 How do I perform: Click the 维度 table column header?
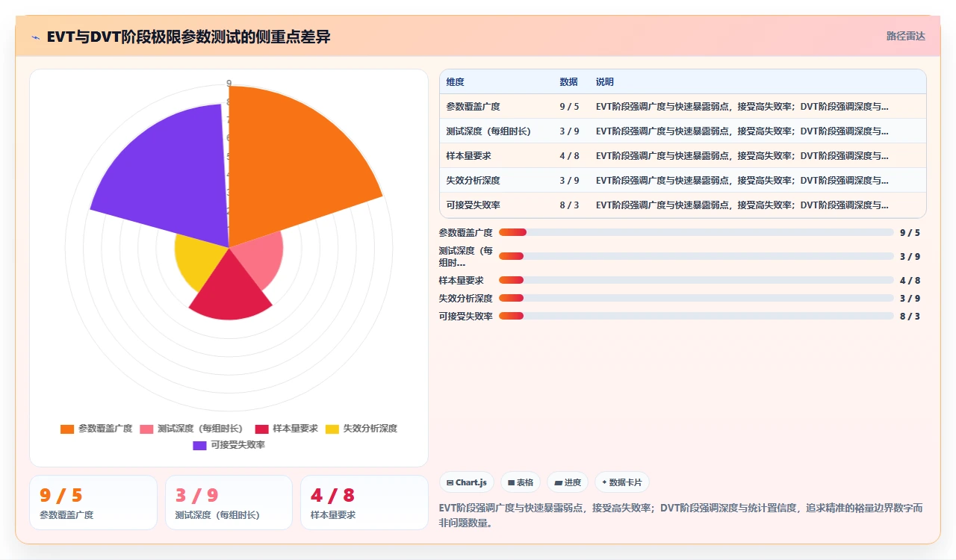(x=455, y=82)
